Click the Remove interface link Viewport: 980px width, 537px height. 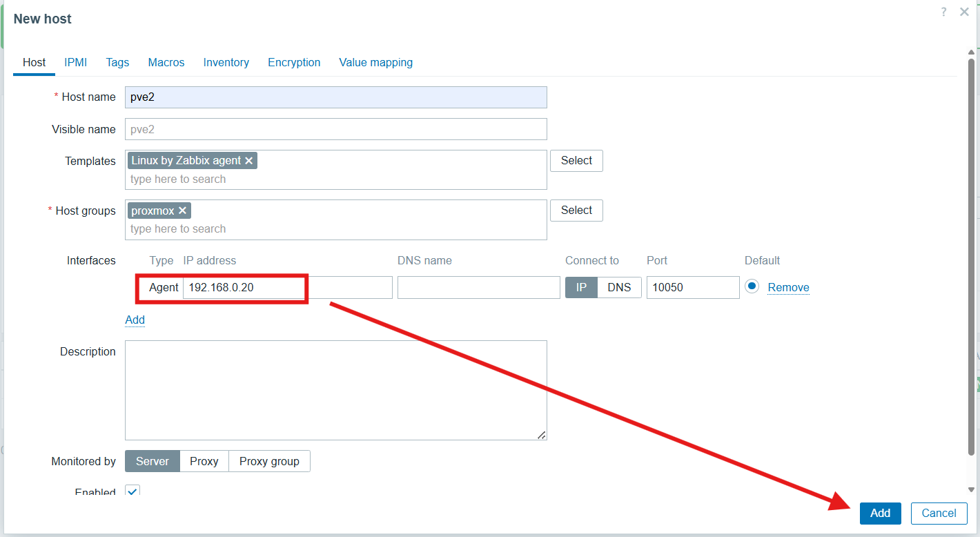[x=788, y=288]
